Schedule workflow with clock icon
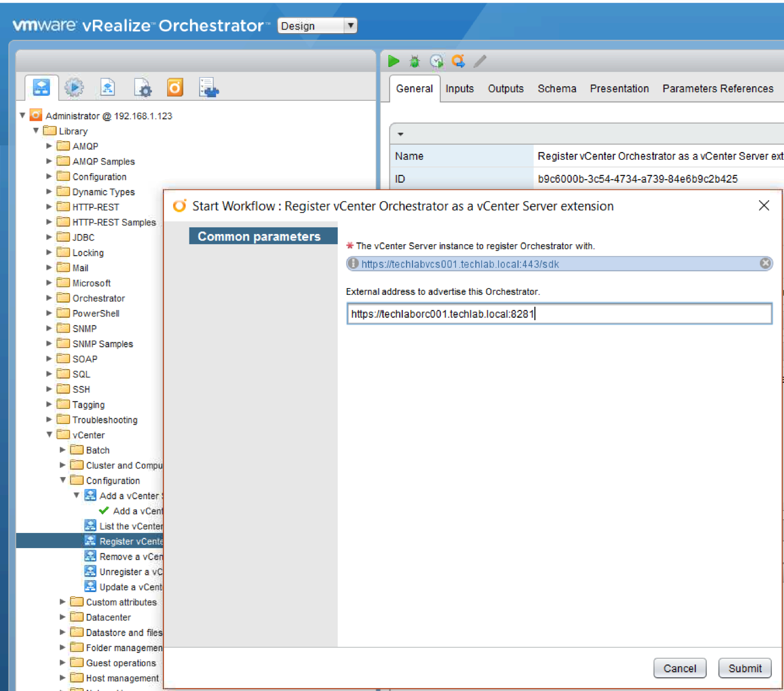 coord(436,61)
